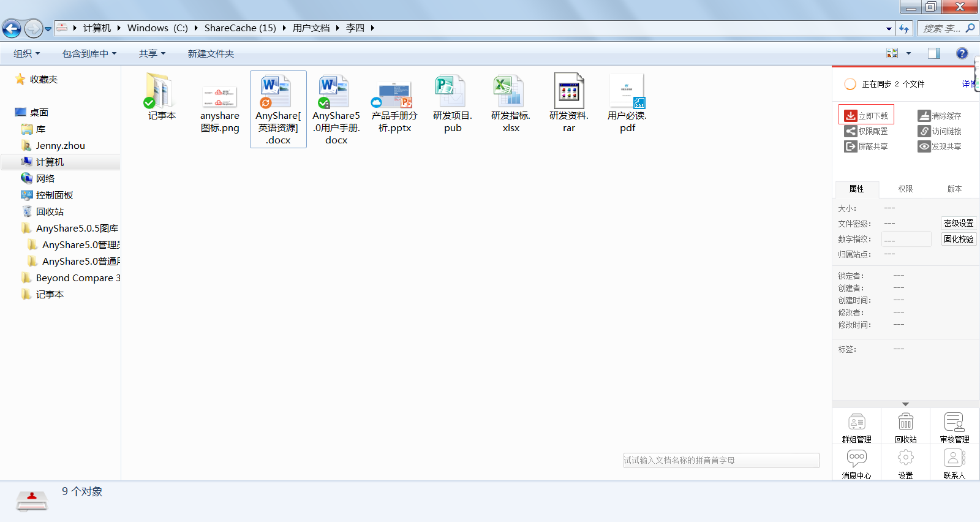Toggle the preview pane button

(933, 53)
